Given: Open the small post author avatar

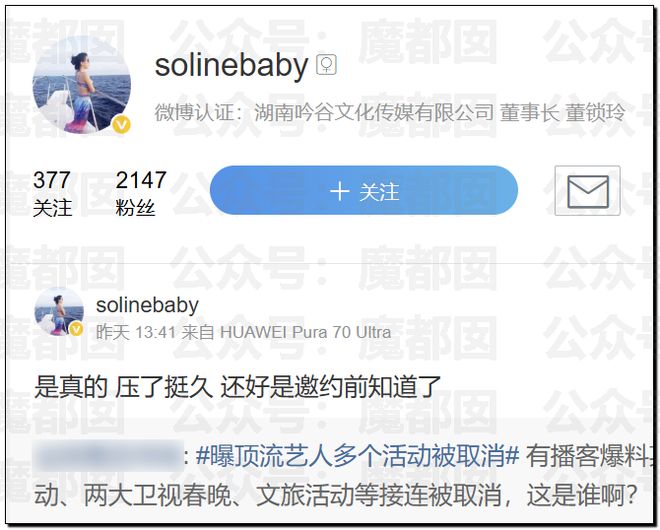Looking at the screenshot, I should click(x=59, y=312).
